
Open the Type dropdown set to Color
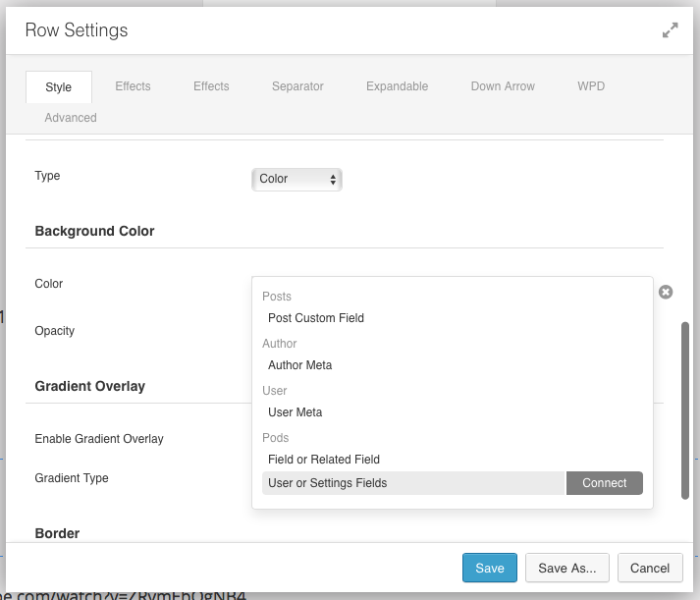tap(296, 179)
